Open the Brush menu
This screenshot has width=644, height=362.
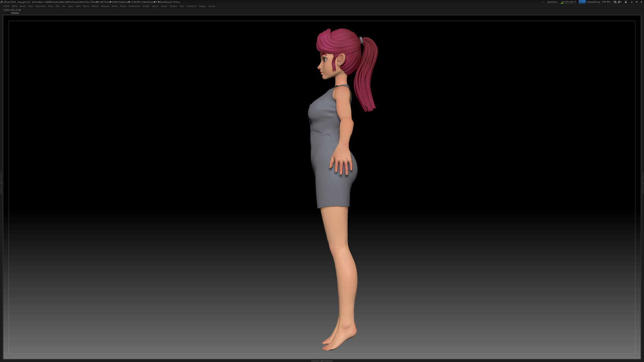[23, 6]
